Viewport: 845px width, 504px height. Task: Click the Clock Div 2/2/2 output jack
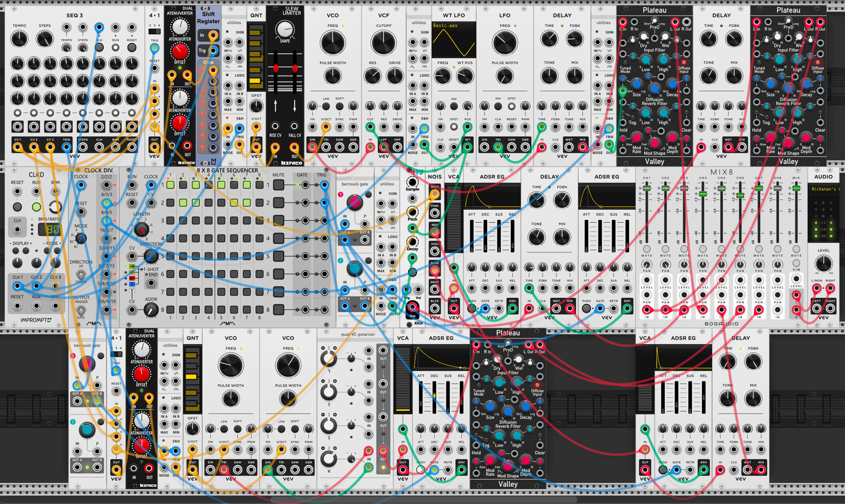106,185
